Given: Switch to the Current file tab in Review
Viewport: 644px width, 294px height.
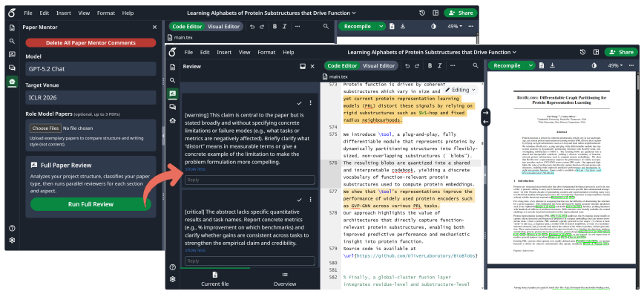Looking at the screenshot, I should [215, 279].
